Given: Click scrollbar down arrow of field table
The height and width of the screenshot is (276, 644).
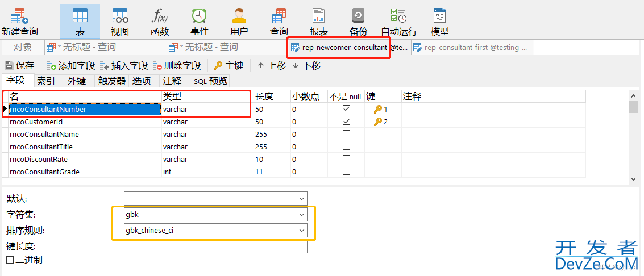Looking at the screenshot, I should point(633,179).
